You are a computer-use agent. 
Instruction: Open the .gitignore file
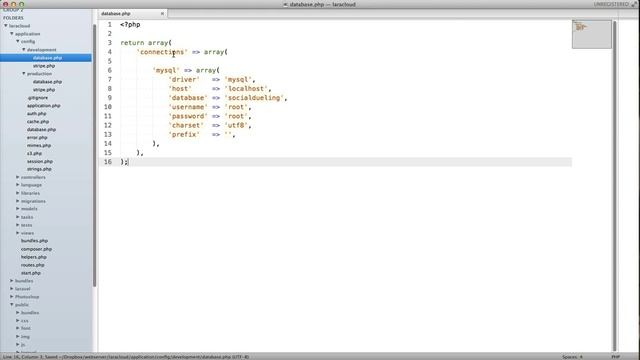point(38,98)
